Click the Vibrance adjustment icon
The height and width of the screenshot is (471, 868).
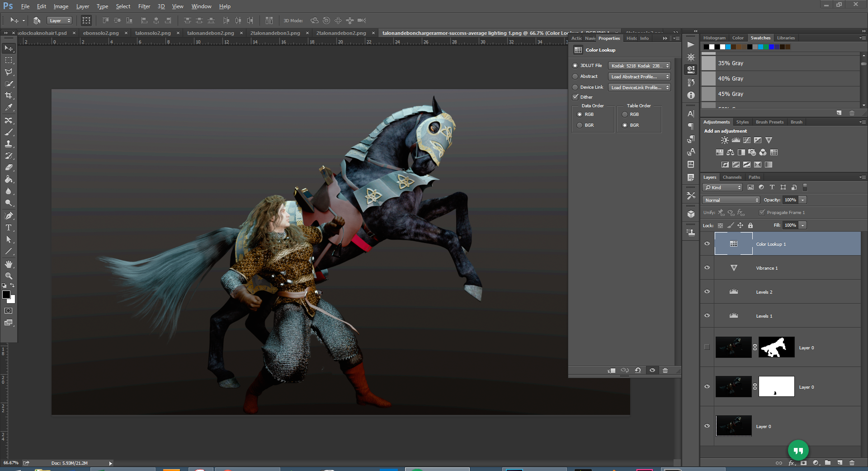tap(769, 140)
